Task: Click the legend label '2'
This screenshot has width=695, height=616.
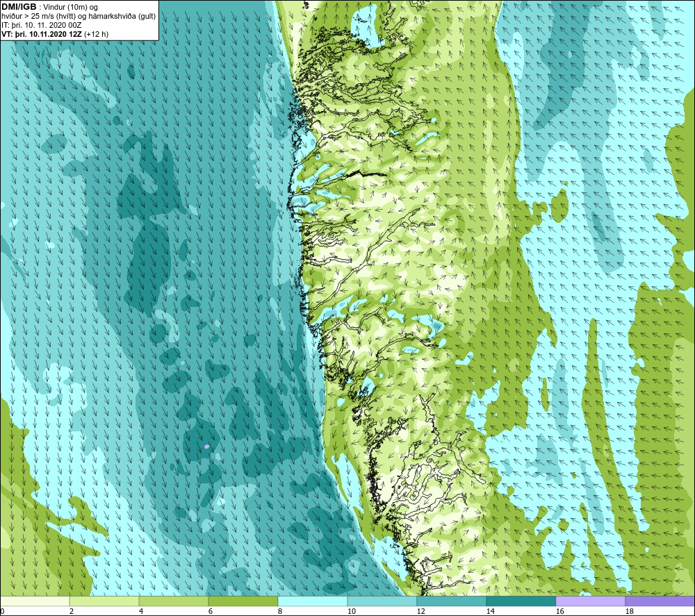Action: click(72, 612)
